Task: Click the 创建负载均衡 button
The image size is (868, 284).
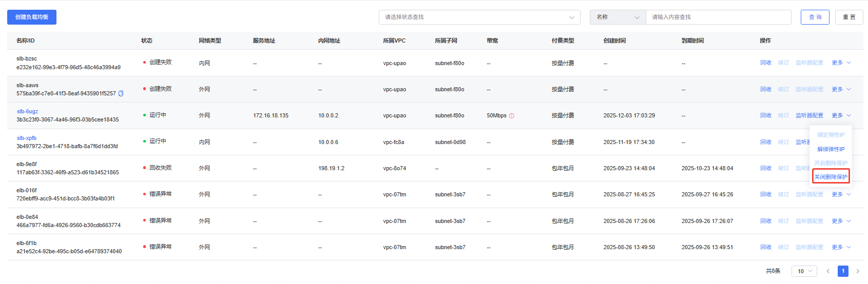Action: 32,17
